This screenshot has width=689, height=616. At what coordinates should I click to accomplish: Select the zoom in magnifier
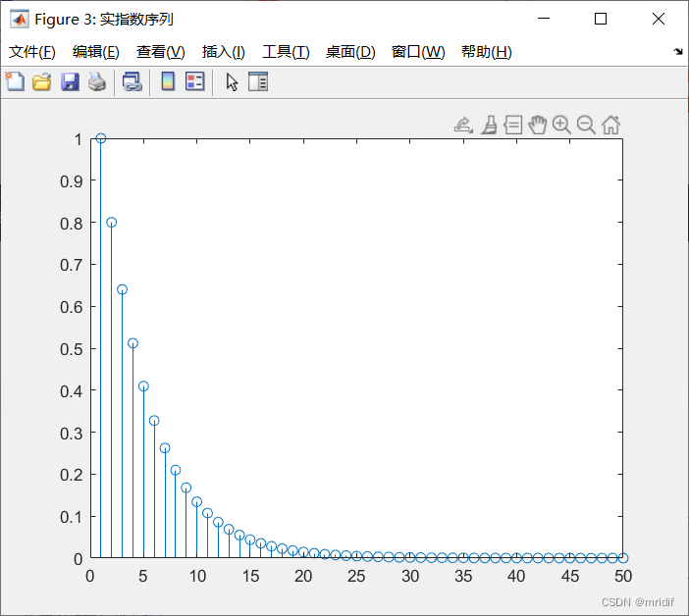(x=561, y=126)
